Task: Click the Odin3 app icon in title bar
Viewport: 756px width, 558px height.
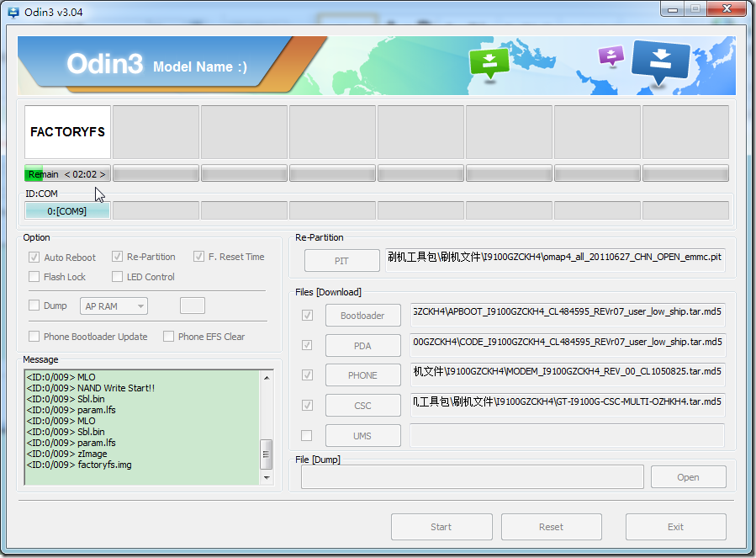Action: [13, 13]
